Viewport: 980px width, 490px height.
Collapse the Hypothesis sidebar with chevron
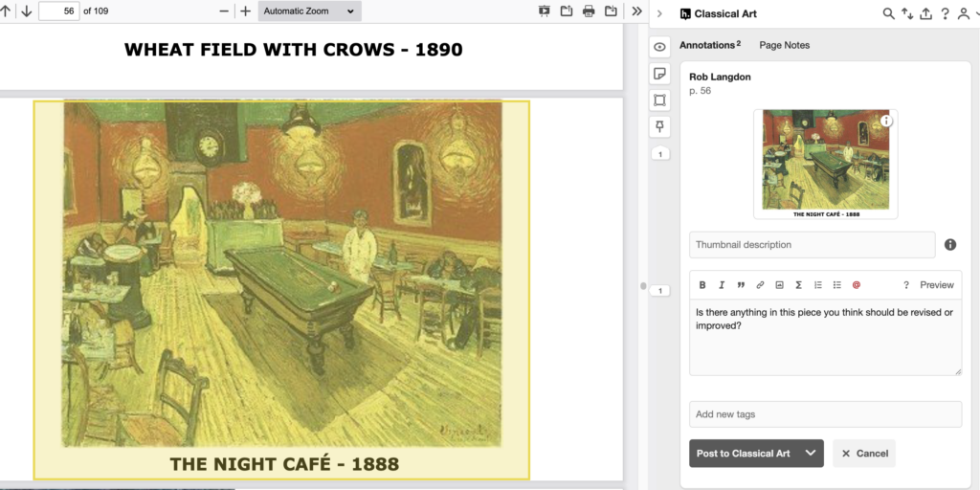pyautogui.click(x=659, y=13)
